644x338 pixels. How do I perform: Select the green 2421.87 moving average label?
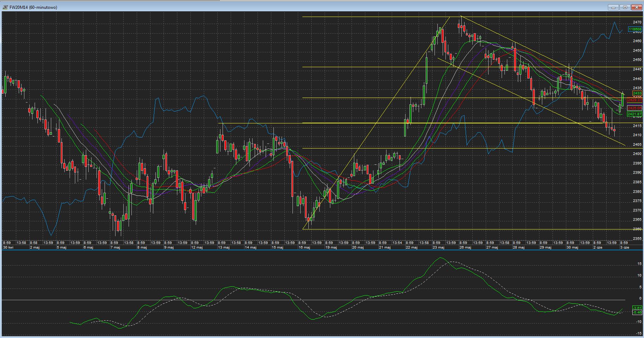(x=634, y=115)
